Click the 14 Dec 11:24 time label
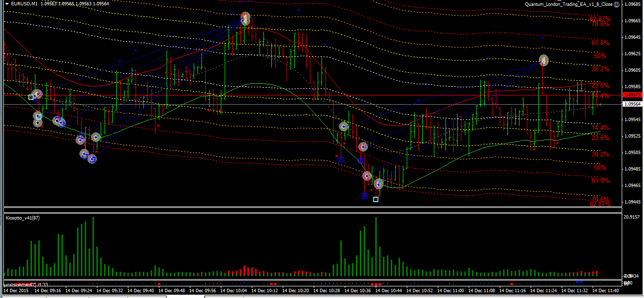 543,291
